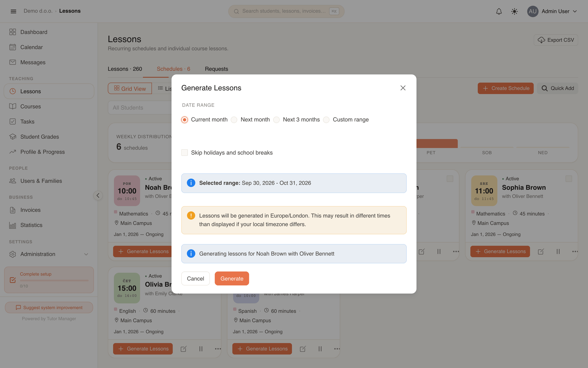588x368 pixels.
Task: Open the hamburger menu icon
Action: click(13, 11)
